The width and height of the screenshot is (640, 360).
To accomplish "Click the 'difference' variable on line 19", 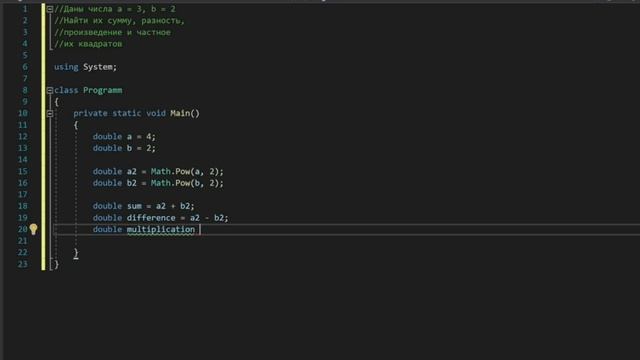I will (x=151, y=218).
